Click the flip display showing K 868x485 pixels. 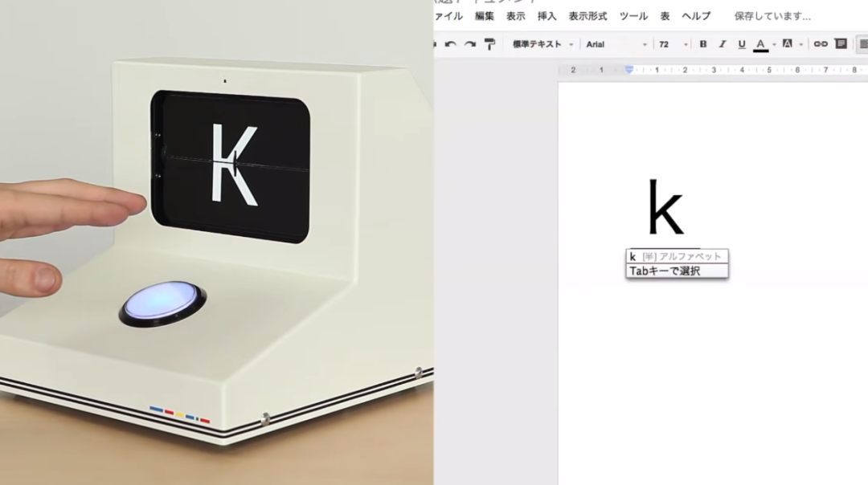(x=231, y=166)
